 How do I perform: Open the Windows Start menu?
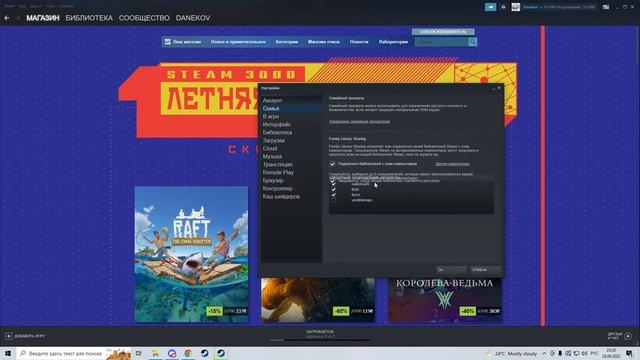point(8,353)
